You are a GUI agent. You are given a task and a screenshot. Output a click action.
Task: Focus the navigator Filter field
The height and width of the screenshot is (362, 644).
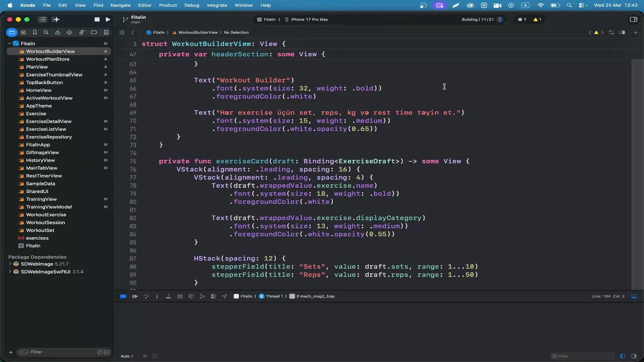[63, 352]
